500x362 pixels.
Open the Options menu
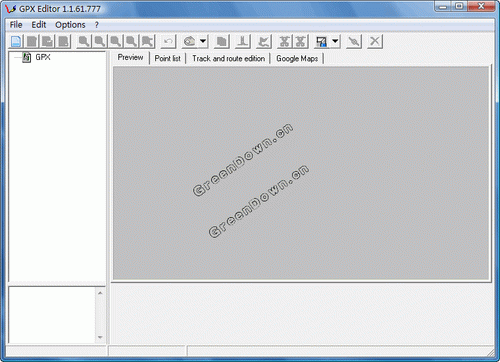(70, 25)
